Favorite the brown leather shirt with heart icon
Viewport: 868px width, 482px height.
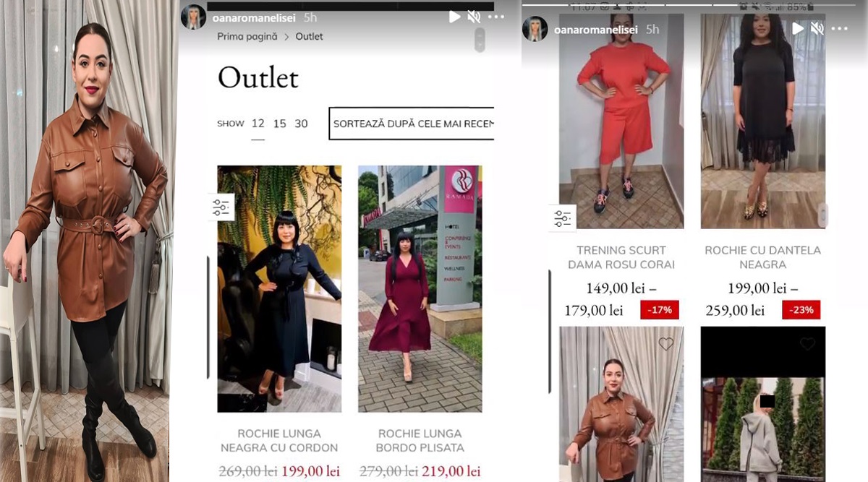(x=666, y=344)
